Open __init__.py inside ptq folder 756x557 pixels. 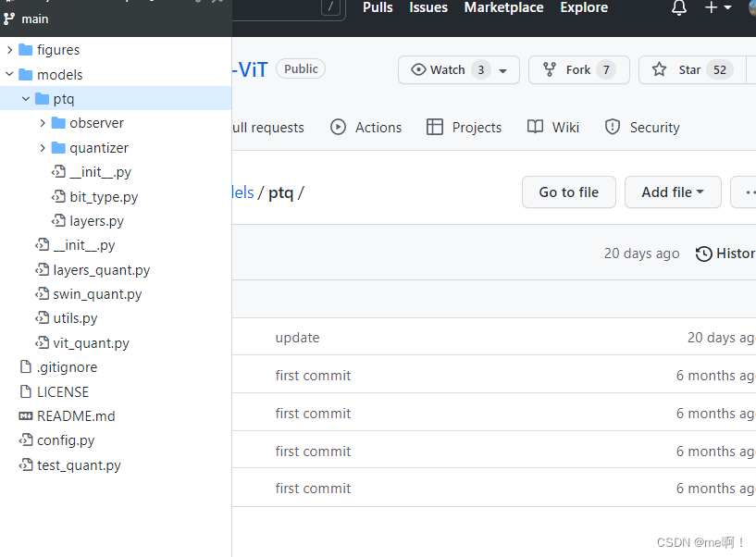point(100,172)
